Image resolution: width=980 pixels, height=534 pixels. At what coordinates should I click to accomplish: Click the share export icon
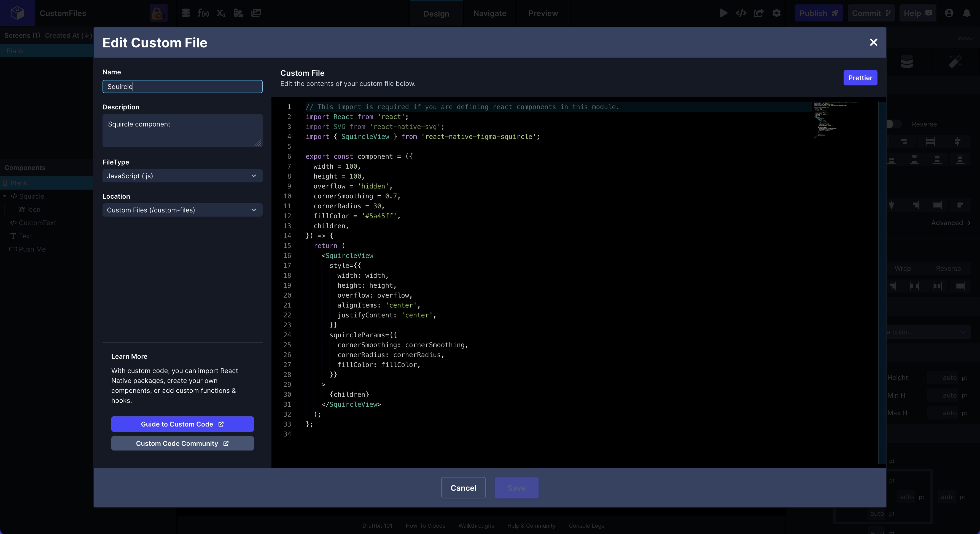(x=759, y=13)
